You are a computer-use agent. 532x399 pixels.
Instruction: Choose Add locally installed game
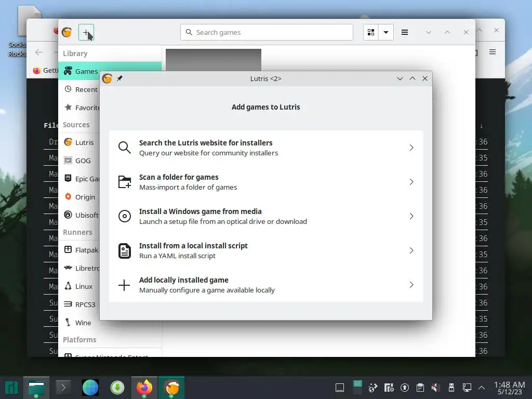[x=266, y=285]
